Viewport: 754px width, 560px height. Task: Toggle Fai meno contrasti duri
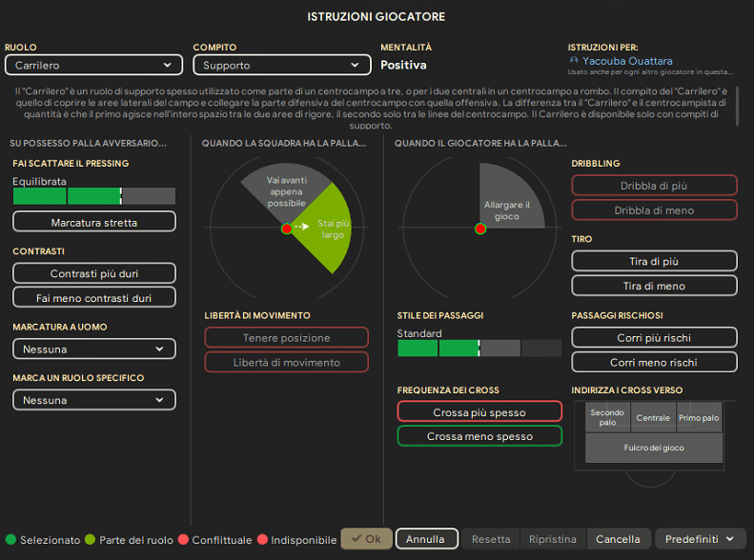click(93, 297)
